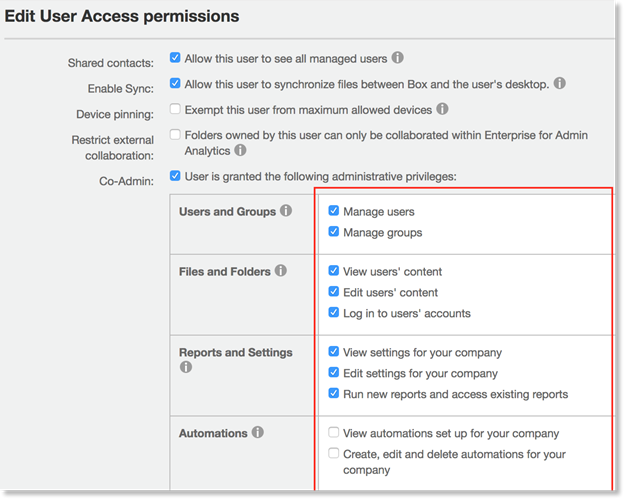Click info icon next to Automations
Viewport: 624px width, 499px height.
tap(258, 433)
